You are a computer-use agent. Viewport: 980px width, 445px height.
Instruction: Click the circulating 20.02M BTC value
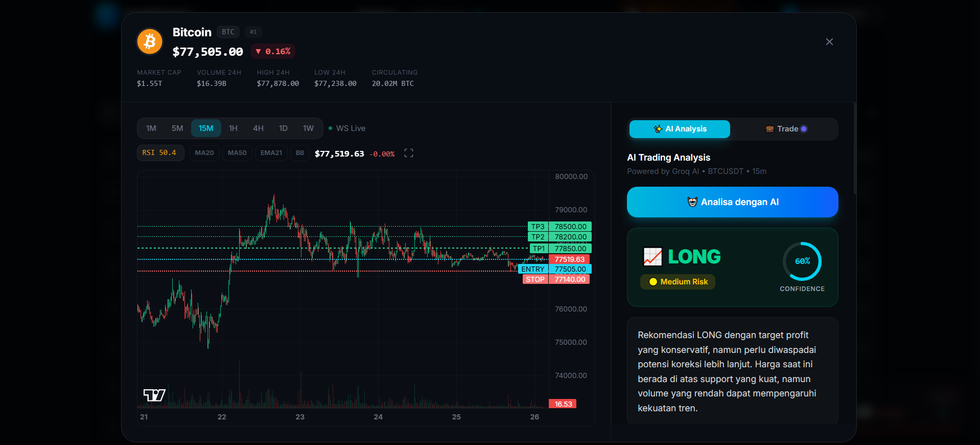pyautogui.click(x=393, y=83)
